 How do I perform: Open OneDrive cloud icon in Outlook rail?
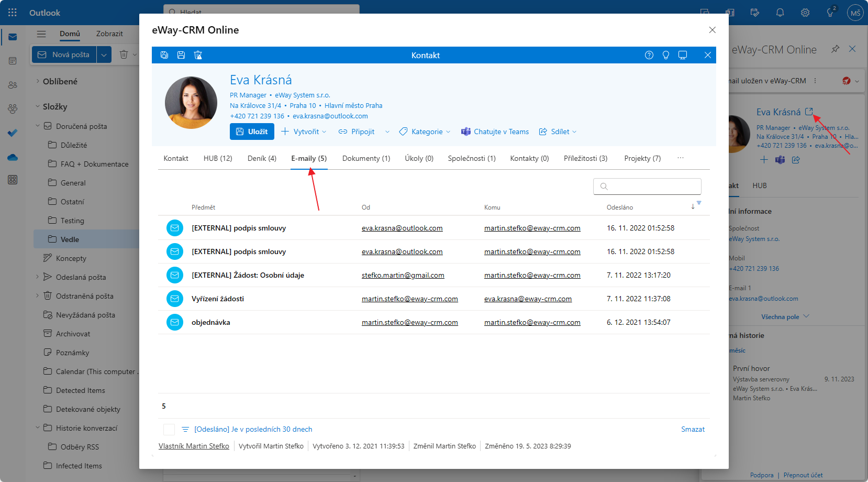13,157
